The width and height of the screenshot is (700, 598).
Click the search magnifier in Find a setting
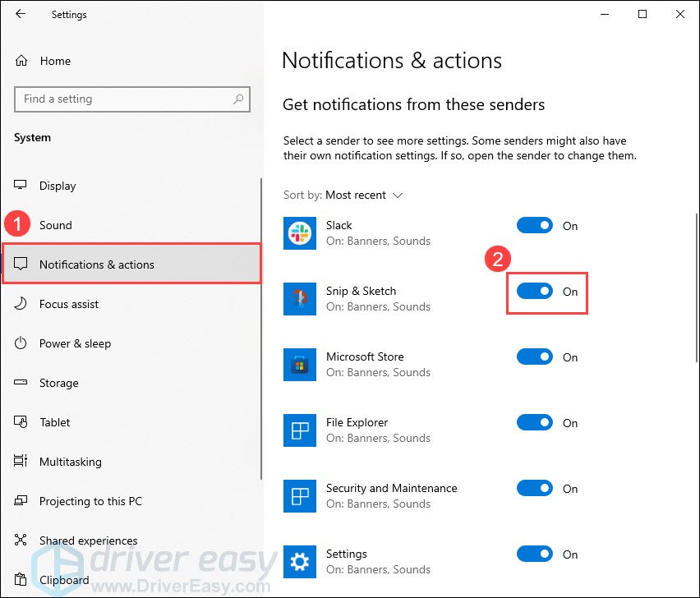point(237,99)
